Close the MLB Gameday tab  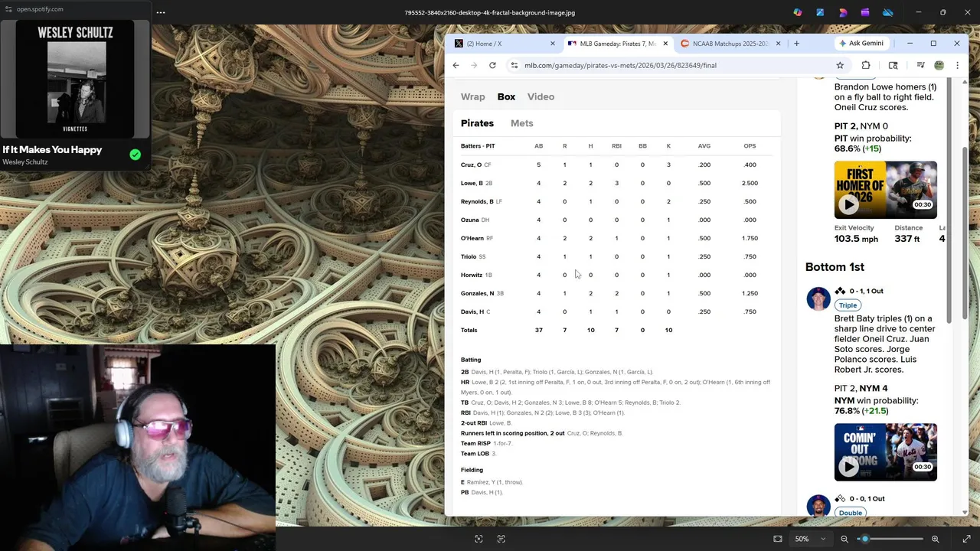(665, 44)
